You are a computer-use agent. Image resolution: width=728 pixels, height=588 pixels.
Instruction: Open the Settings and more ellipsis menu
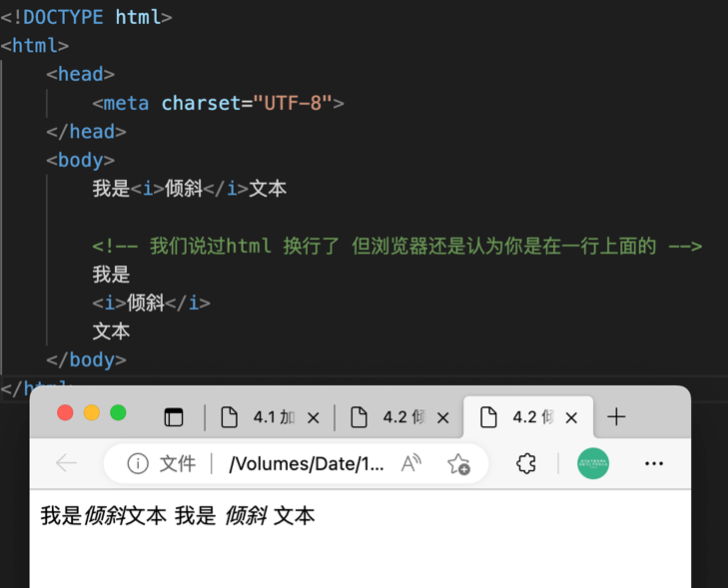[x=654, y=464]
